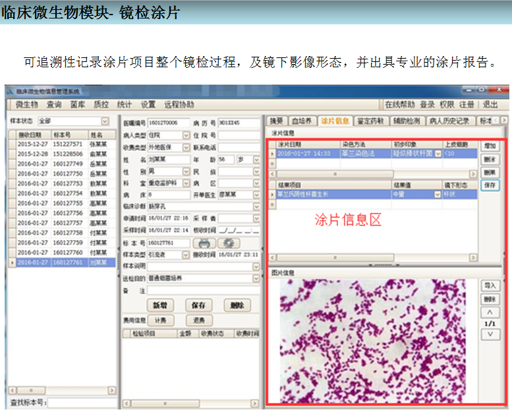Image resolution: width=512 pixels, height=420 pixels.
Task: Expand the 临床诊断 combo box
Action: [257, 207]
